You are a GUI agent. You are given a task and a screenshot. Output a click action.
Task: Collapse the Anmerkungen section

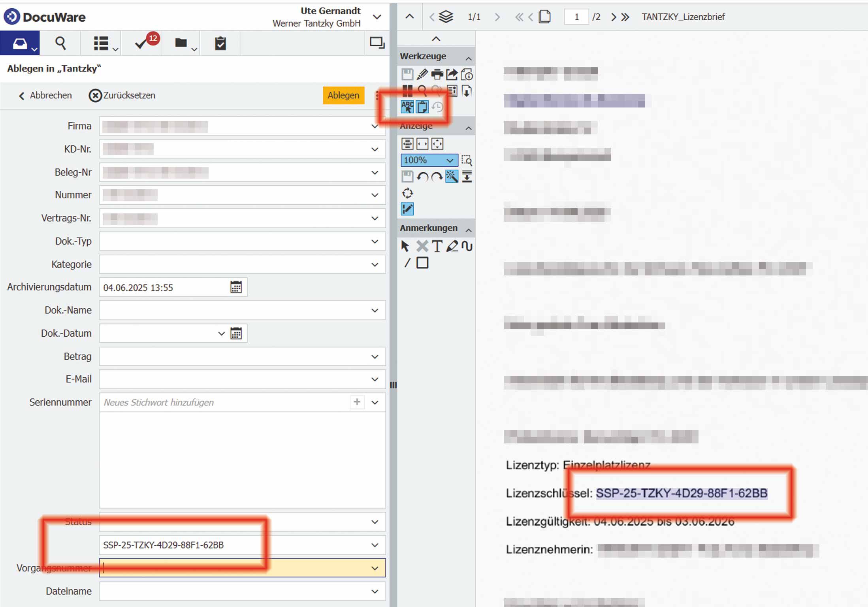click(x=469, y=230)
